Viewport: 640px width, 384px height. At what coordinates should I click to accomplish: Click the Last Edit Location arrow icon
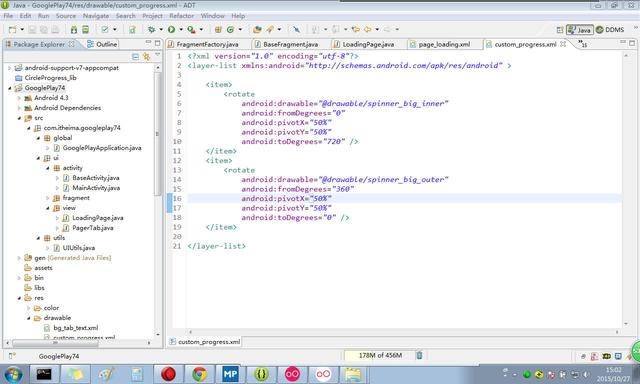pyautogui.click(x=356, y=29)
